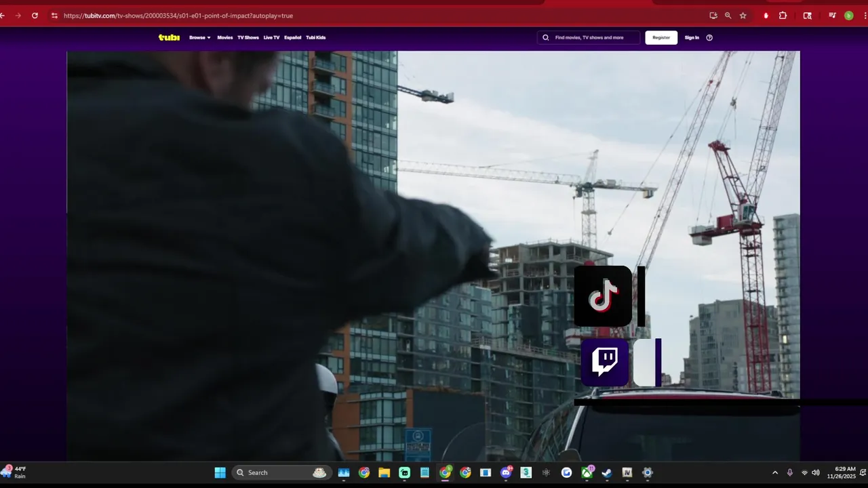Open File Explorer from taskbar
This screenshot has width=868, height=488.
384,472
